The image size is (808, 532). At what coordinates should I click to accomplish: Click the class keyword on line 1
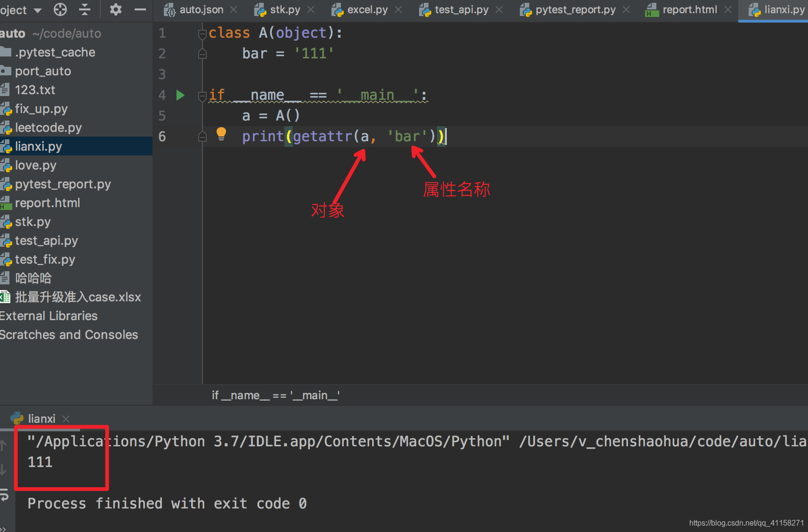[229, 33]
